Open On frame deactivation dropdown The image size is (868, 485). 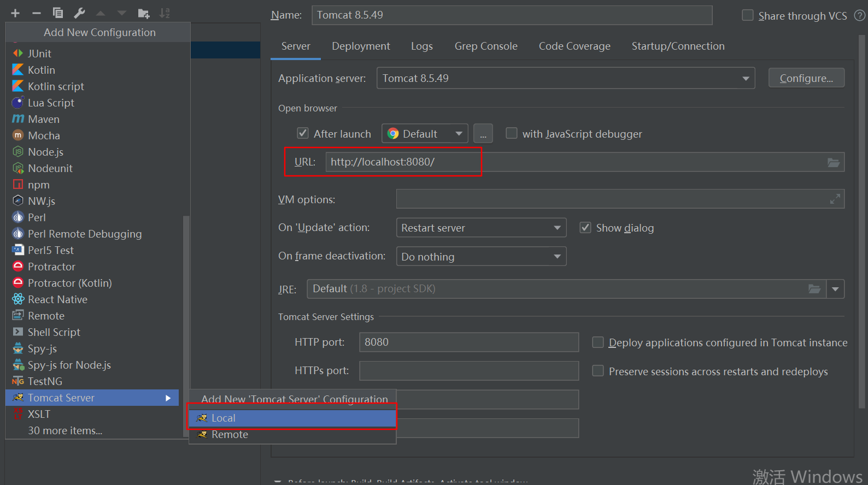pos(481,256)
